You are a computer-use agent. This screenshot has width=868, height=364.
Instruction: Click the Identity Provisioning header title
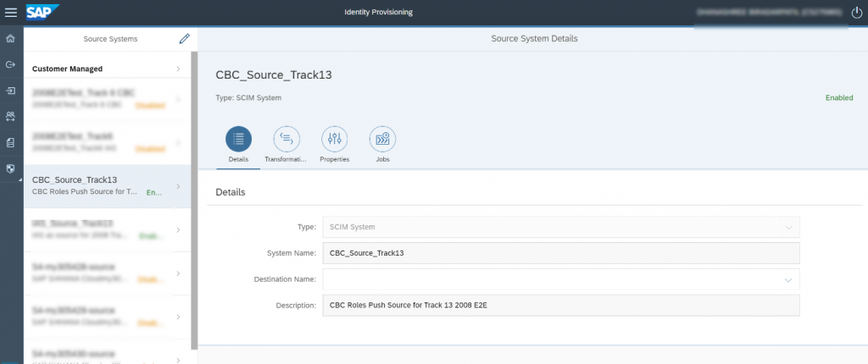378,12
